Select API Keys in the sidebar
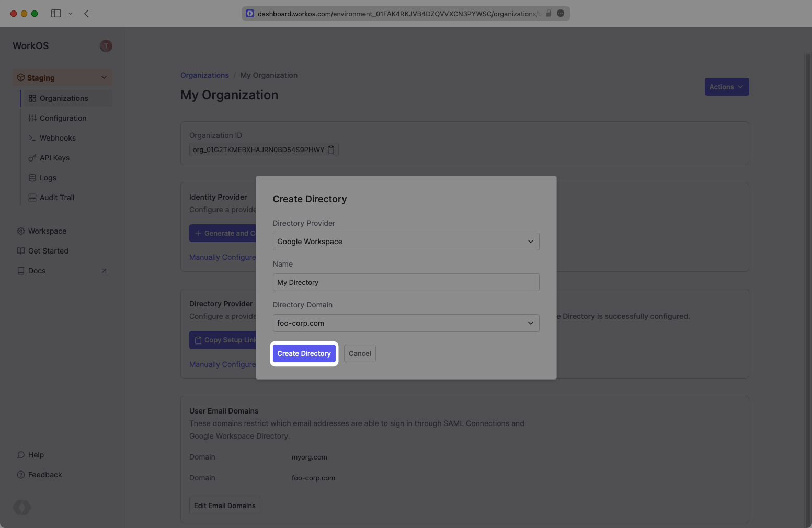Image resolution: width=812 pixels, height=528 pixels. 54,158
